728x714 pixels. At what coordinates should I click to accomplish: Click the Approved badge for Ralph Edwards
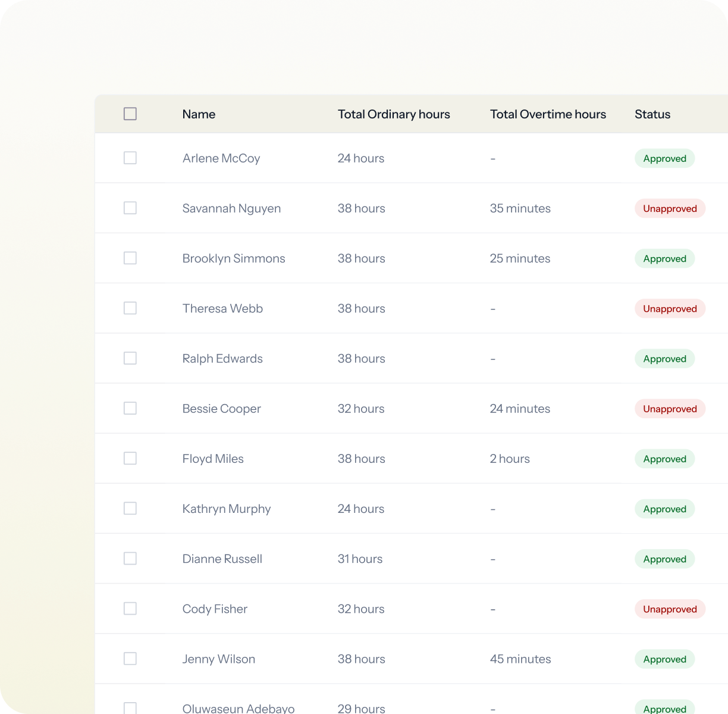coord(665,359)
